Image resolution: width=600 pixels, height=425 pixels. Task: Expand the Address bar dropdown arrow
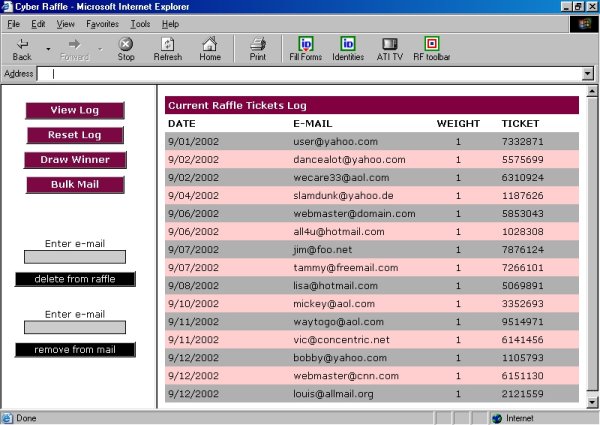tap(587, 73)
